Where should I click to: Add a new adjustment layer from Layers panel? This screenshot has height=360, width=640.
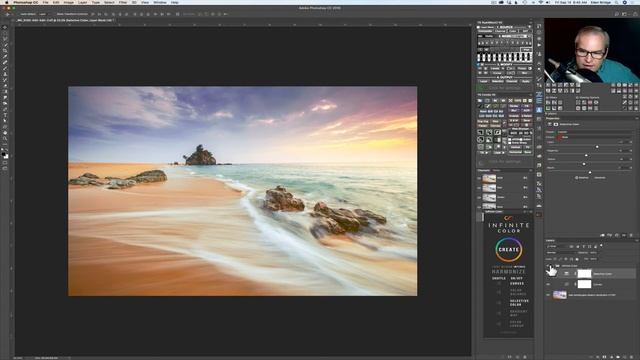611,357
